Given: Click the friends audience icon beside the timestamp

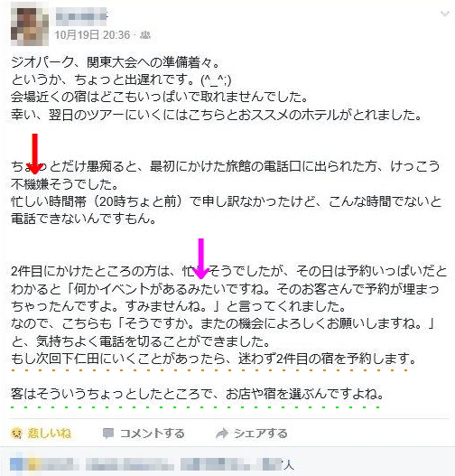Looking at the screenshot, I should click(145, 35).
